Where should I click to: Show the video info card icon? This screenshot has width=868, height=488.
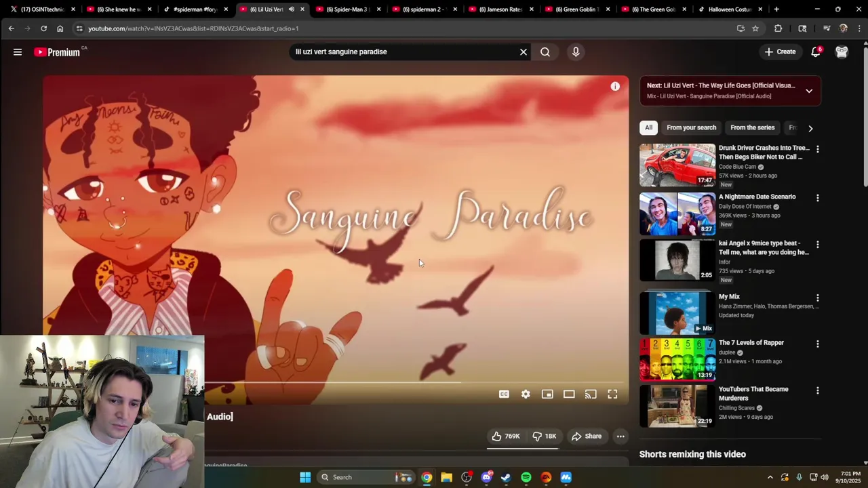coord(615,86)
